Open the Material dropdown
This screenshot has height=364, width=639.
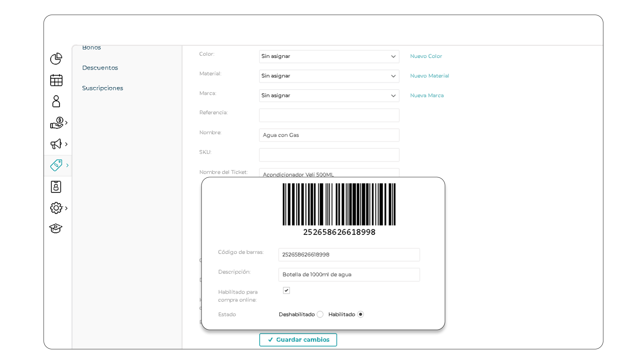coord(329,76)
